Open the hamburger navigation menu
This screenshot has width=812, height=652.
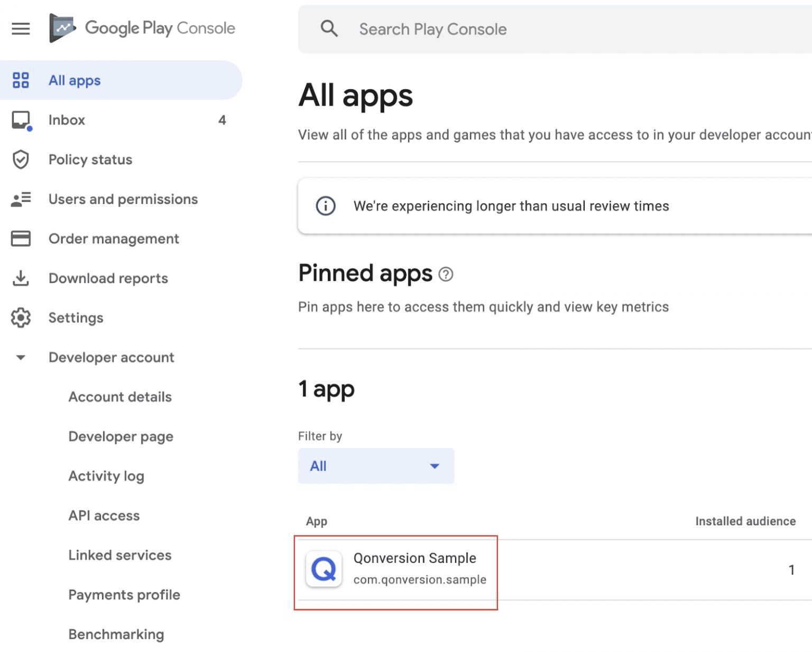[21, 29]
